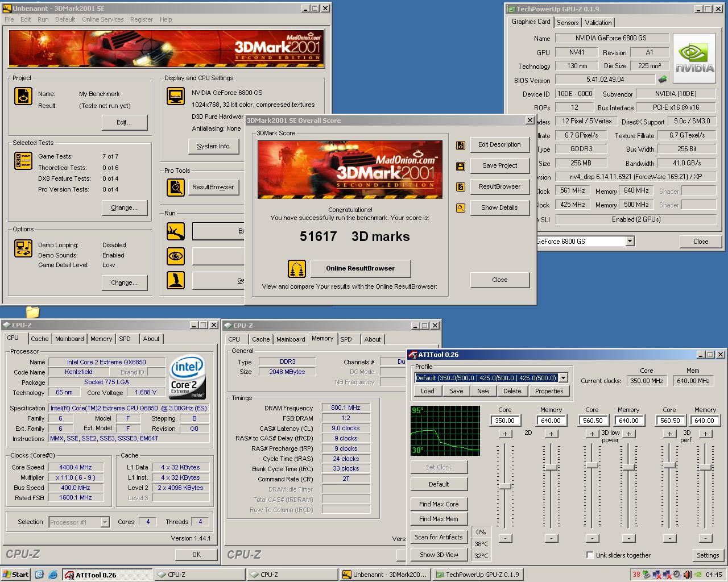Click the Selected Tests checklist icon

click(23, 161)
